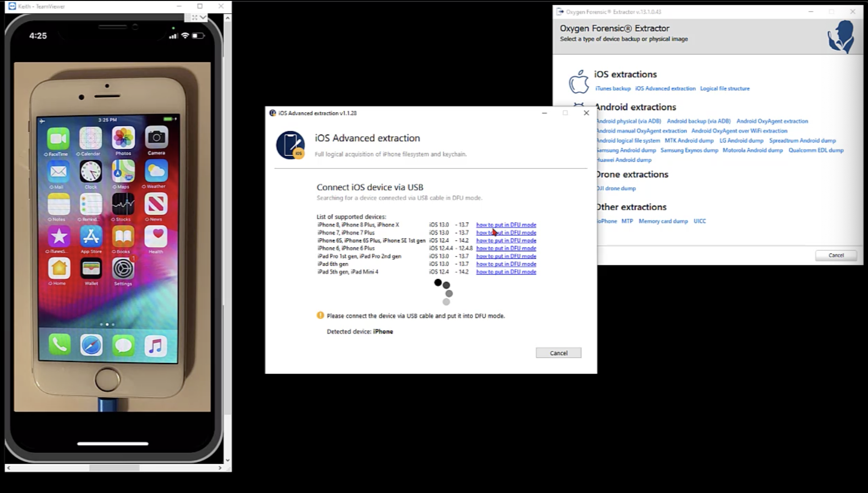Open Settings app on the phone
Screen dimensions: 868x493
(123, 269)
